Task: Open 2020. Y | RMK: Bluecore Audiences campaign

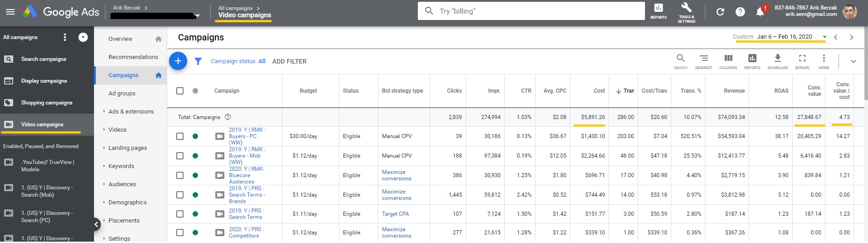Action: [246, 175]
